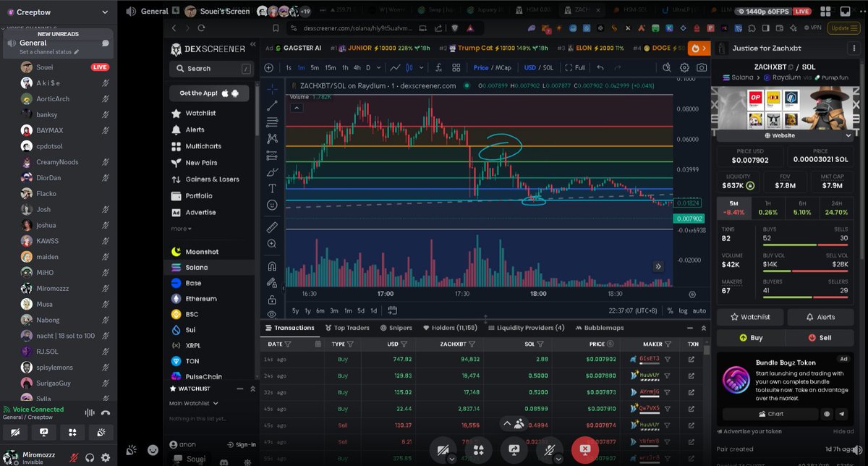868x466 pixels.
Task: Open the chart layout grid selector
Action: tap(456, 67)
